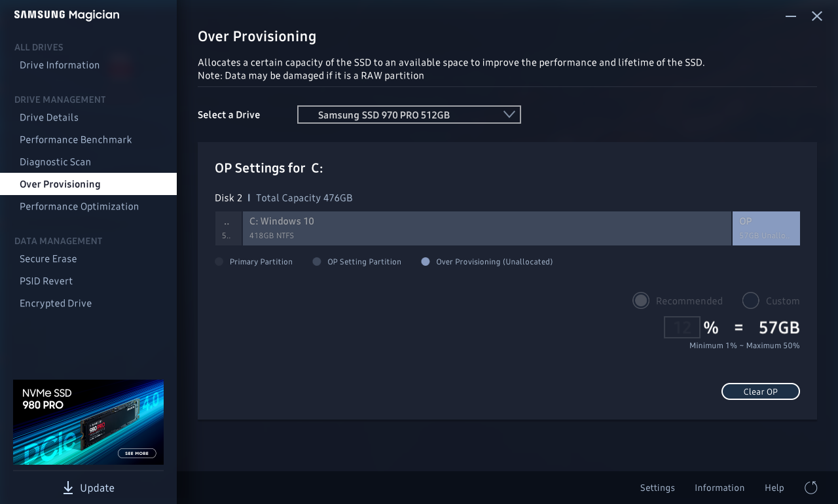The width and height of the screenshot is (838, 504).
Task: Open Settings from bottom bar
Action: tap(657, 488)
